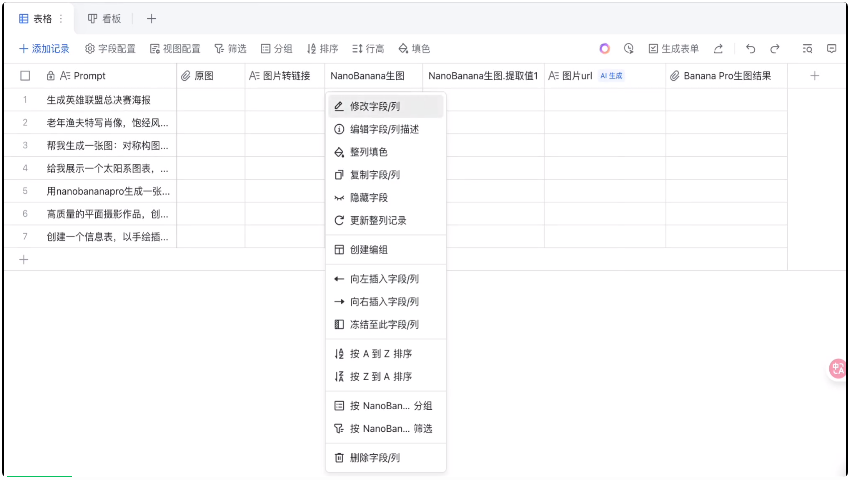Select the 原图 column header
Screen dimensions: 849x480
click(211, 76)
